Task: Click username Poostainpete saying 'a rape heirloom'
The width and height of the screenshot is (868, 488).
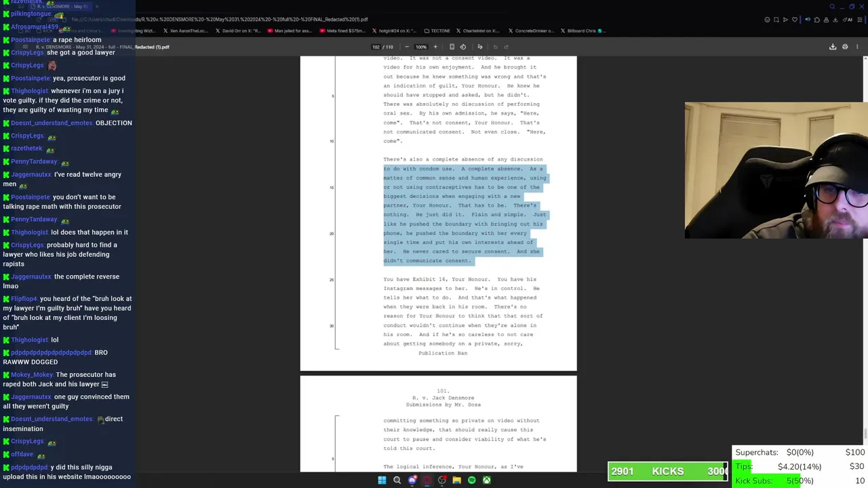Action: [31, 40]
